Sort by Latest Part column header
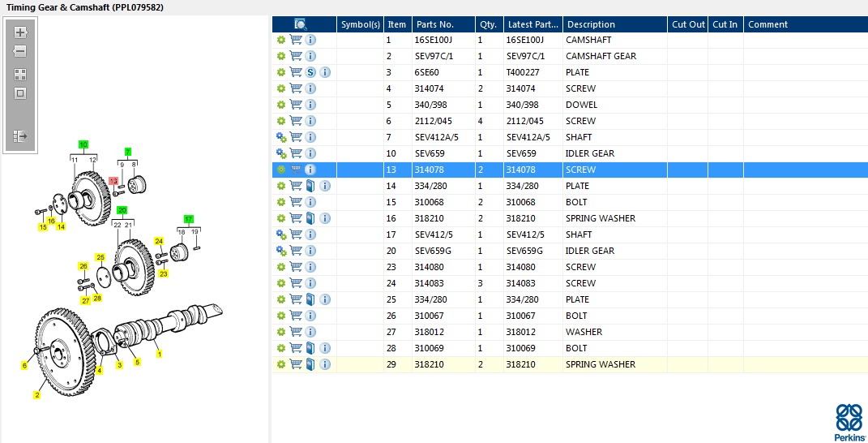 (533, 24)
